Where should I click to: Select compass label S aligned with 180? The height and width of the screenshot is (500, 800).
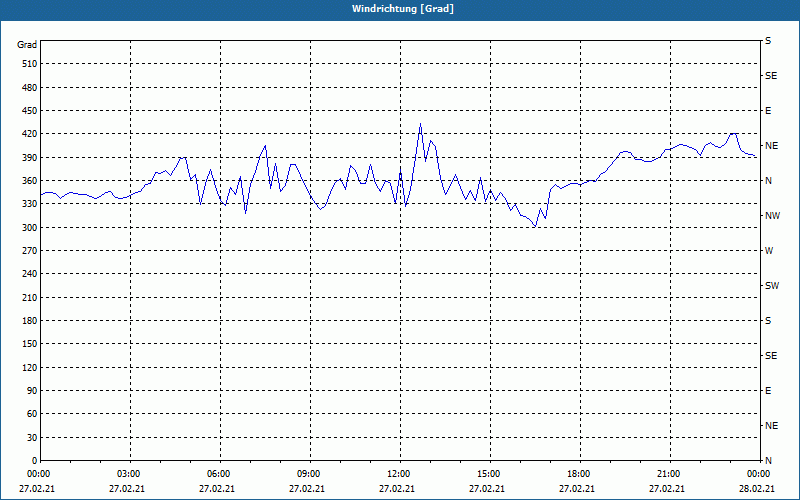point(768,320)
